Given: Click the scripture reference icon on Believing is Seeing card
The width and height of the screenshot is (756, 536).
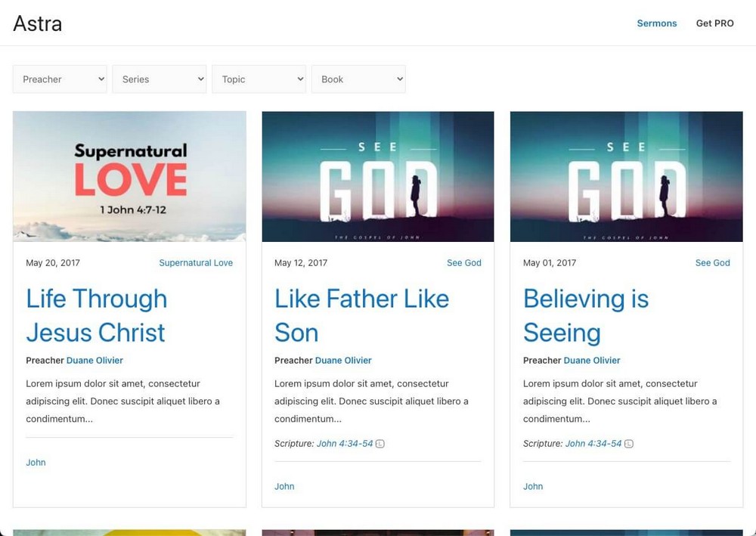Looking at the screenshot, I should (628, 444).
